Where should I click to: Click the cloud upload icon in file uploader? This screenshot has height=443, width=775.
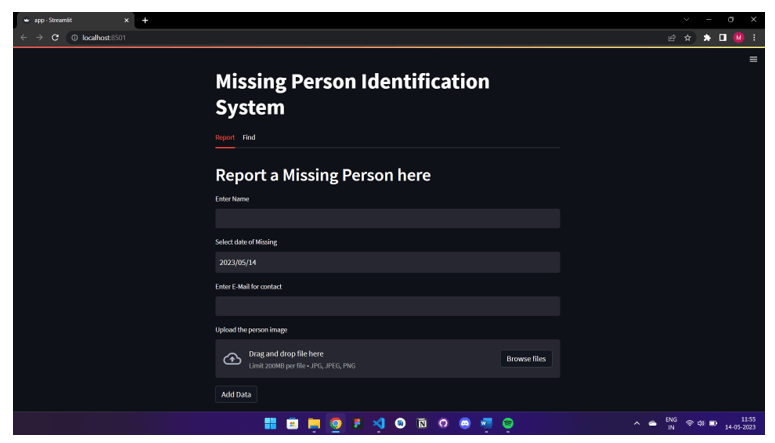click(x=231, y=359)
